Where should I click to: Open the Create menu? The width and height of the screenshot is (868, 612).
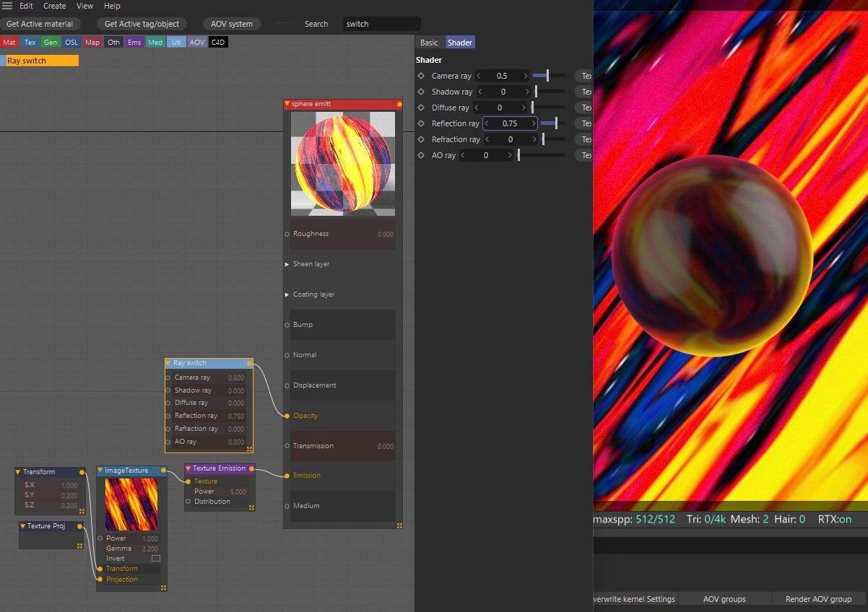54,6
